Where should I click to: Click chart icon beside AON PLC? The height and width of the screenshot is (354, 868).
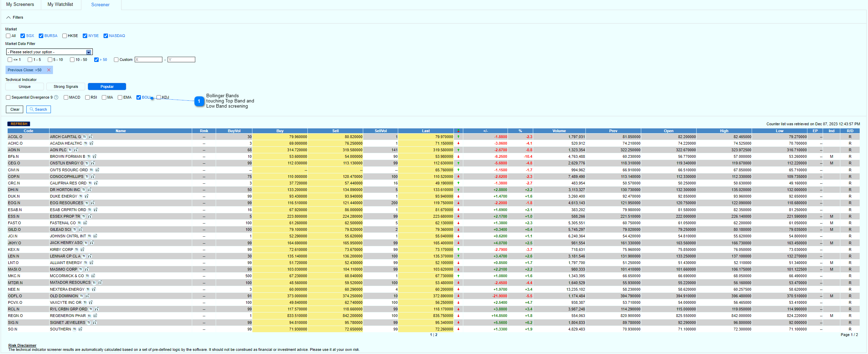pos(76,150)
